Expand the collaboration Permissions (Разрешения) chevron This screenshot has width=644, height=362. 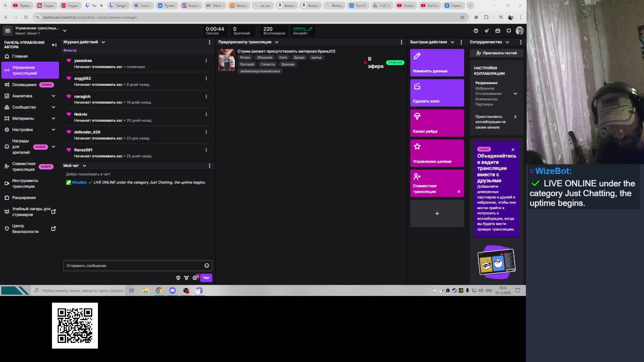coord(515,94)
